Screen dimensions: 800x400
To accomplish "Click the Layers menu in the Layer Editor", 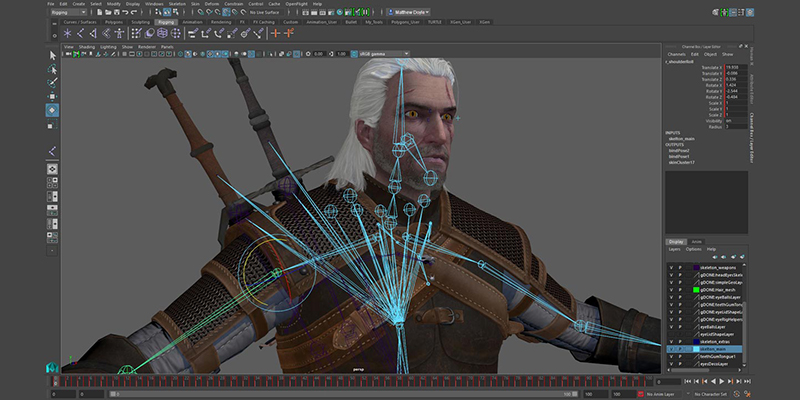I will [x=674, y=249].
